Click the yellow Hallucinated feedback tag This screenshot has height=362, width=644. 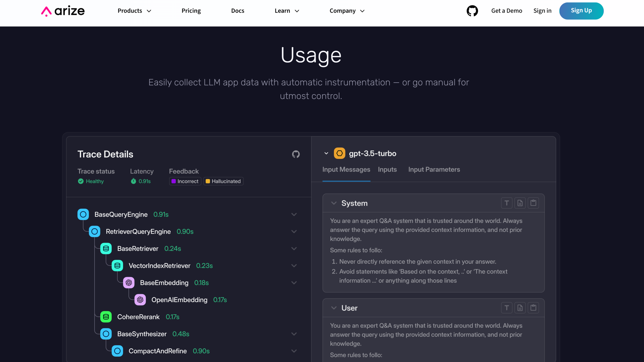pyautogui.click(x=223, y=181)
